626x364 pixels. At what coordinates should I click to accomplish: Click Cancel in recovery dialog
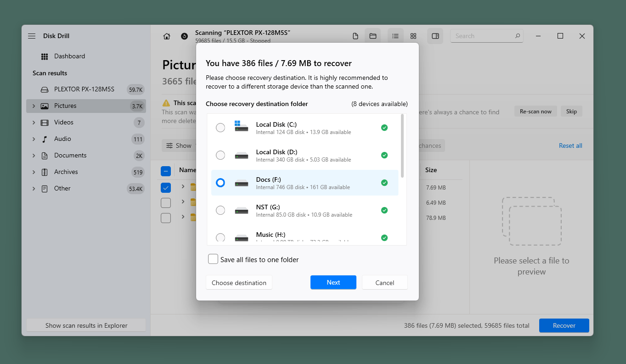[385, 282]
